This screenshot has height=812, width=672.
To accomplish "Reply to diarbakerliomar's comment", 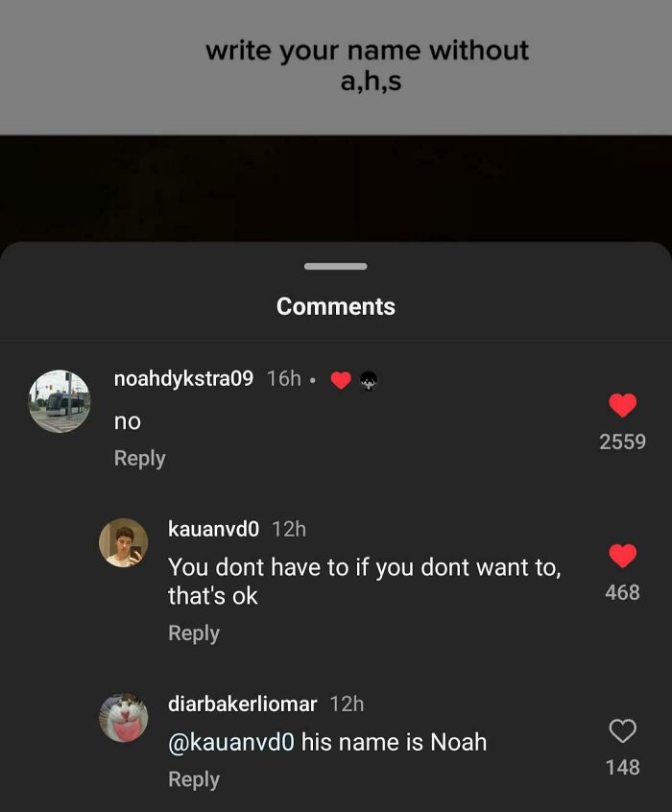I will [x=194, y=779].
